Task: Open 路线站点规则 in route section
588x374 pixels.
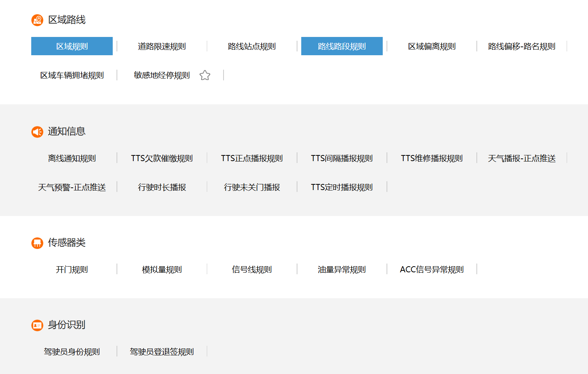Action: (x=252, y=46)
